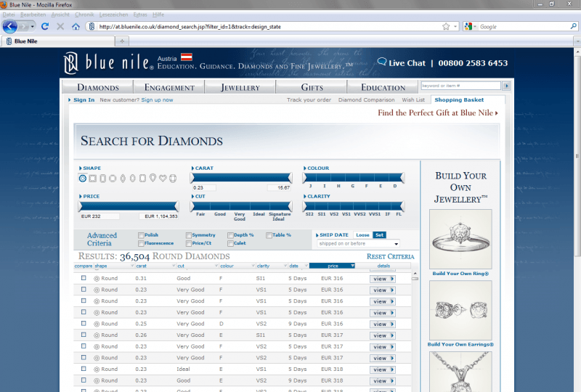Click the Carat slider left handle
This screenshot has width=581, height=392.
coord(192,179)
